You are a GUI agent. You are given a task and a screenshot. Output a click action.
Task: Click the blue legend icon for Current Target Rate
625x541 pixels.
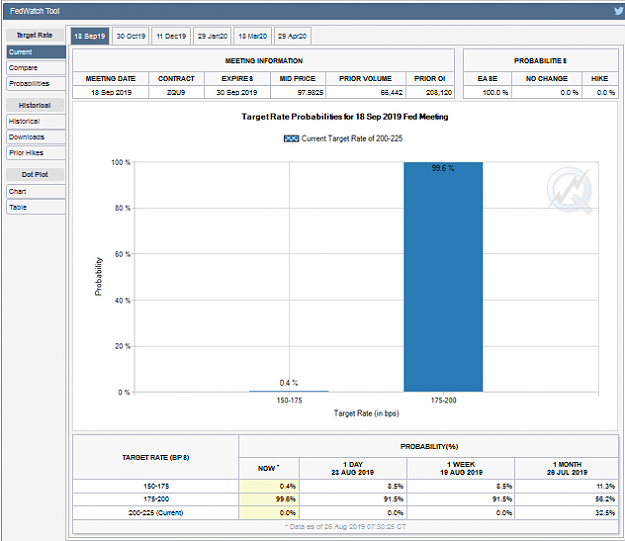pyautogui.click(x=291, y=139)
